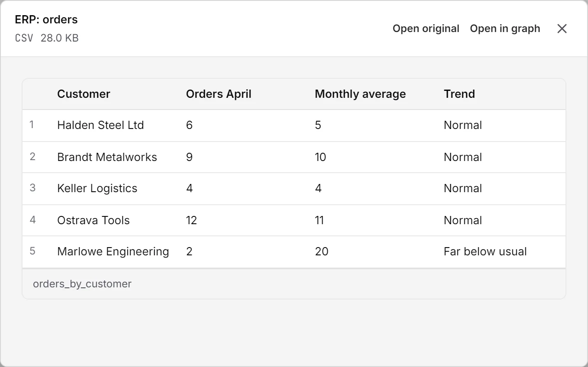Click Ostrava Tools' Normal trend cell
Image resolution: width=588 pixels, height=367 pixels.
click(463, 220)
